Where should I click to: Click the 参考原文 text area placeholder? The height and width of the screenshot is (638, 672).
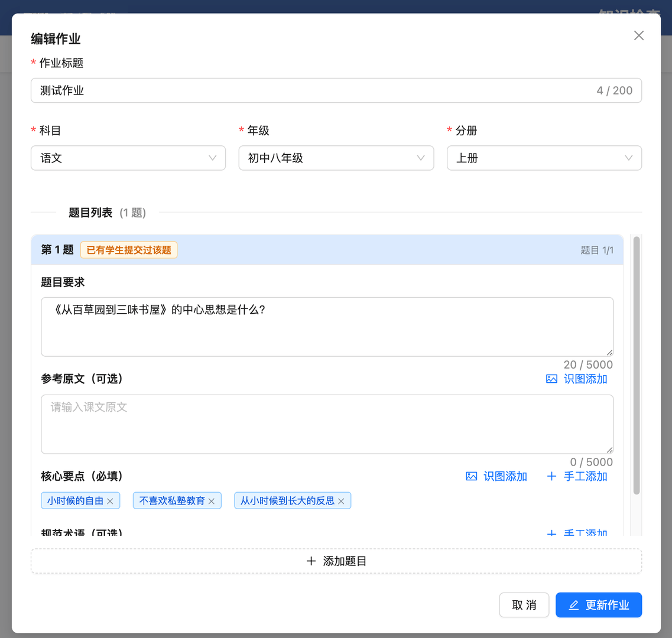(327, 424)
